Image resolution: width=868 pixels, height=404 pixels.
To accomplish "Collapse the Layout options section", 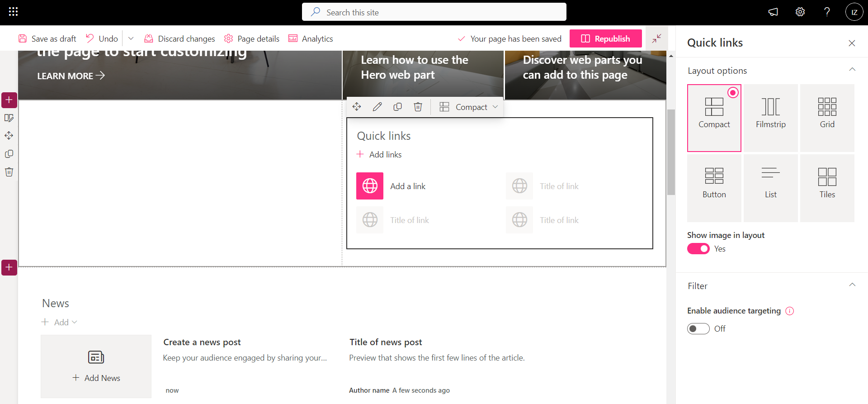I will 852,70.
